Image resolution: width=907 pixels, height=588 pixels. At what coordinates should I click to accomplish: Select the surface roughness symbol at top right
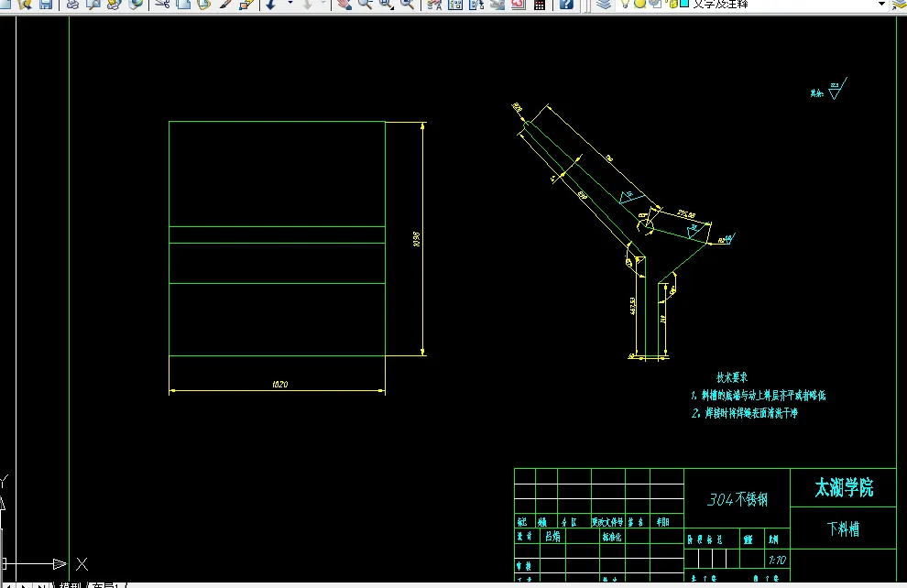[837, 89]
